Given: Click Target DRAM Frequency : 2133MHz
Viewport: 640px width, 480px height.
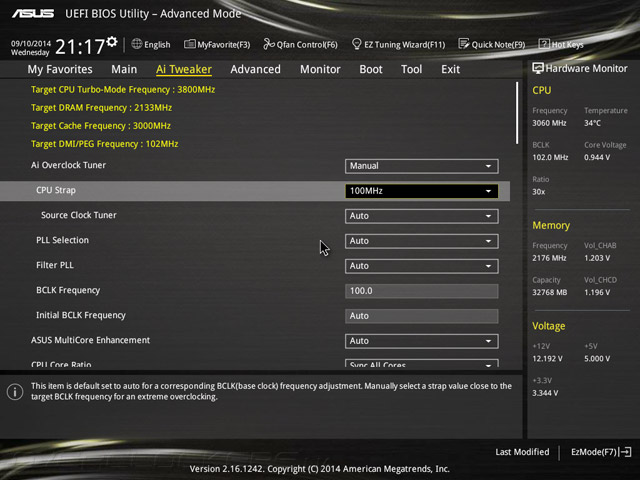Looking at the screenshot, I should click(101, 108).
